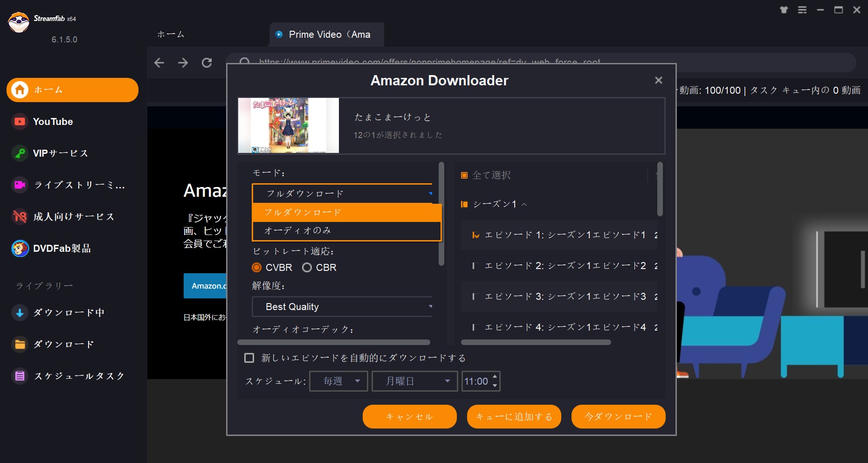The width and height of the screenshot is (868, 463).
Task: Check エピソード 4 checkbox
Action: [475, 327]
